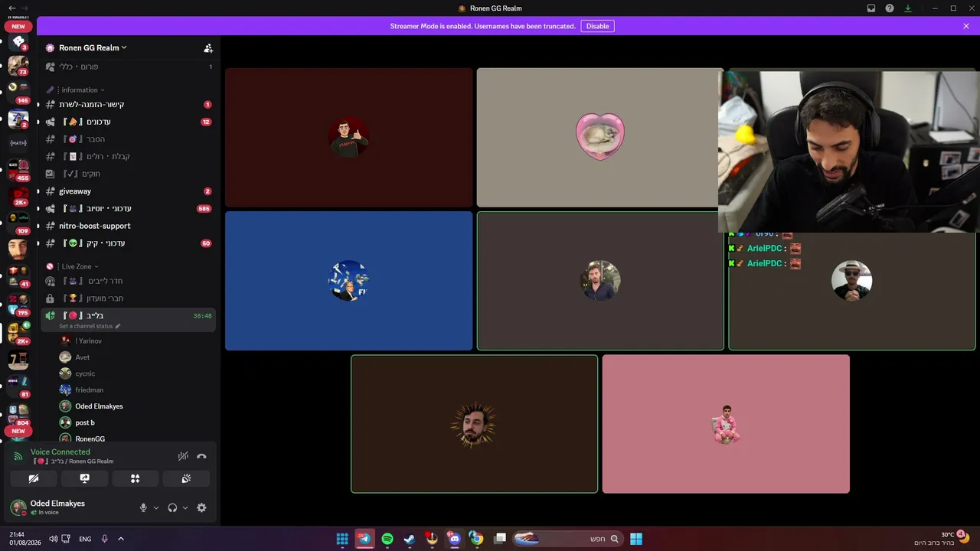
Task: Mute the microphone
Action: [x=143, y=507]
